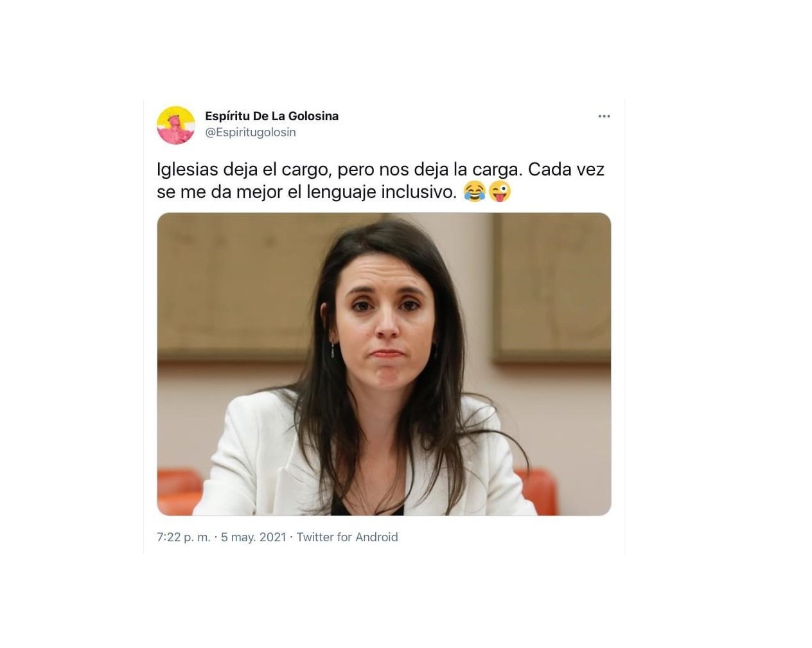Image resolution: width=812 pixels, height=648 pixels.
Task: Click the orange chair at photo's left
Action: tap(179, 492)
